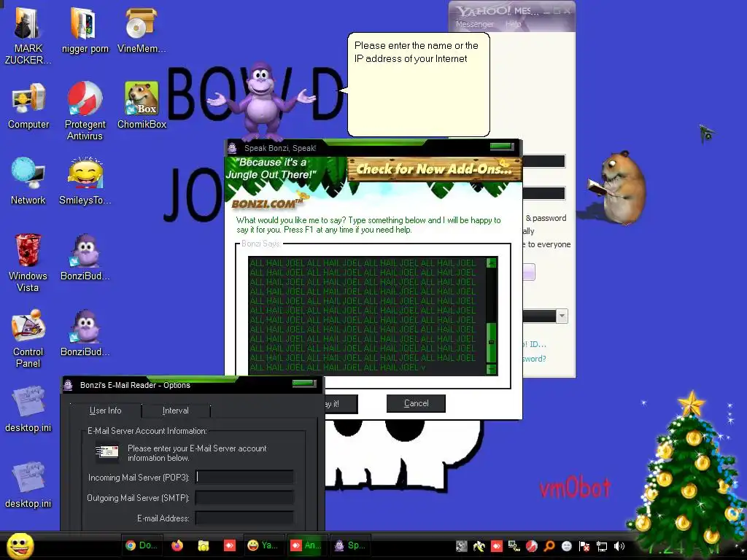The image size is (747, 560).
Task: Open the Chrome Do... taskbar button
Action: [x=142, y=545]
